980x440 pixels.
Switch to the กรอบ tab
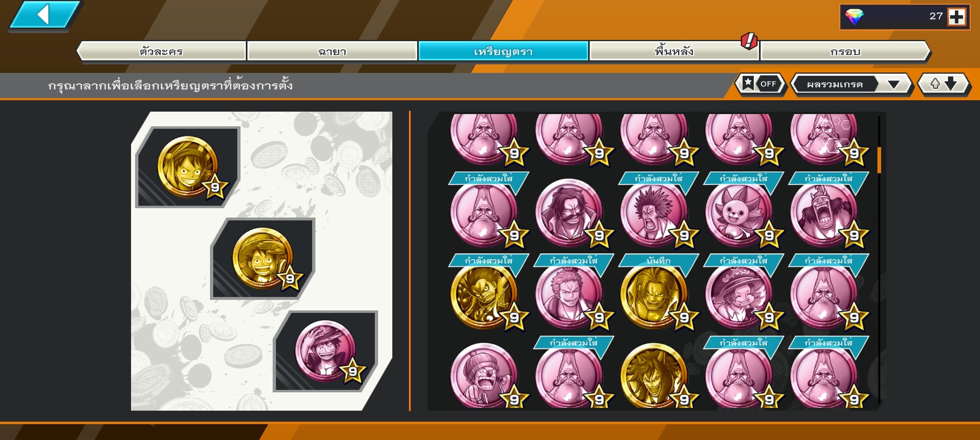click(x=845, y=51)
